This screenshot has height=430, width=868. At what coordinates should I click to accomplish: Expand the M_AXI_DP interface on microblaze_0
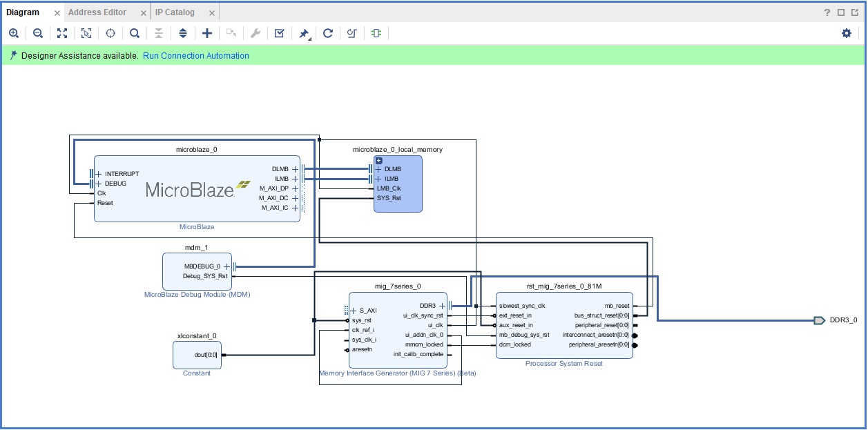click(295, 188)
